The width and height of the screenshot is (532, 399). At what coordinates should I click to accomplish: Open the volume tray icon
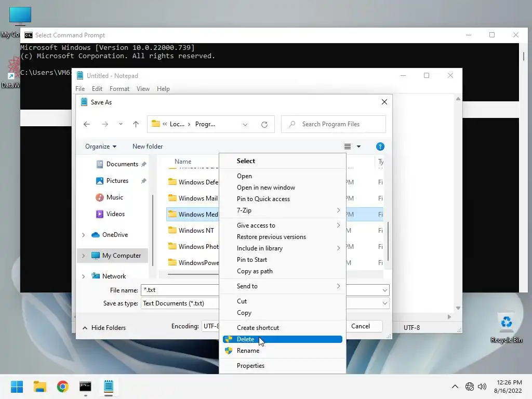click(x=482, y=387)
